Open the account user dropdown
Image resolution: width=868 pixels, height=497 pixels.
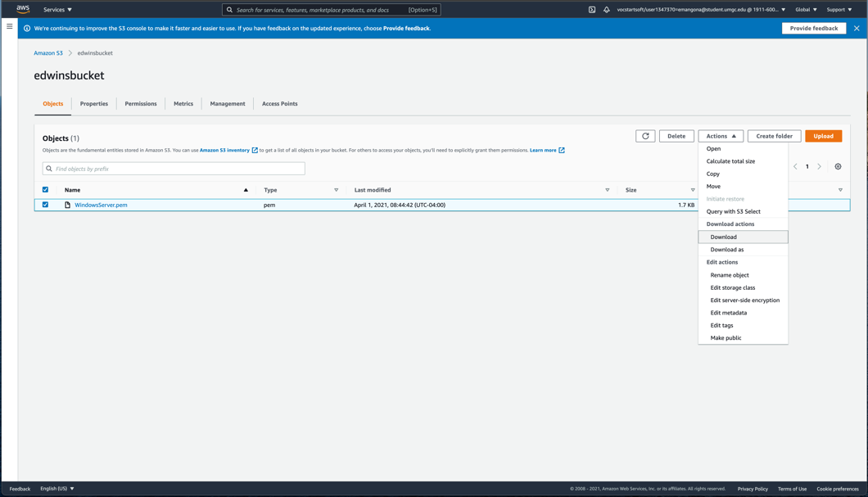coord(702,9)
